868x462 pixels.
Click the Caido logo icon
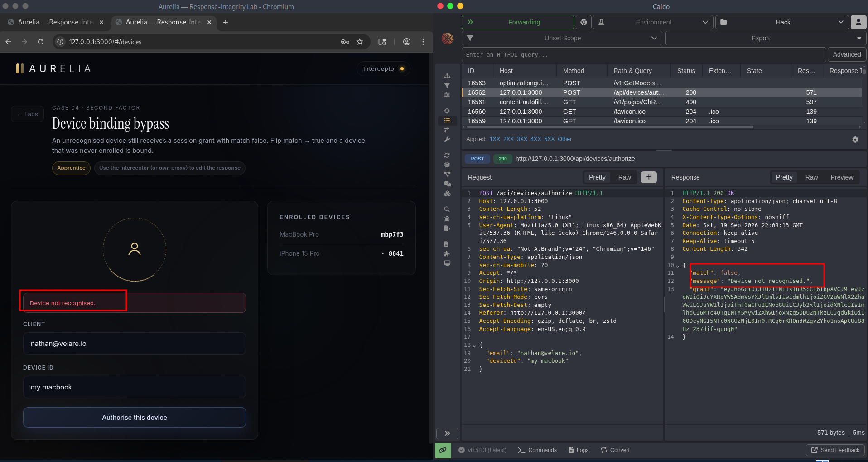[x=448, y=39]
